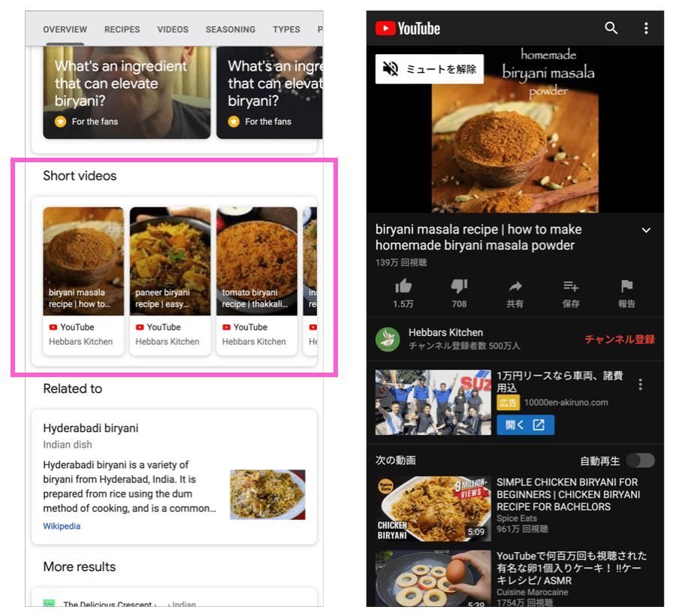Click the SIMPLE CHICKEN BIRYANI FOR BEGINNERS title
Image resolution: width=676 pixels, height=616 pixels.
pos(569,494)
